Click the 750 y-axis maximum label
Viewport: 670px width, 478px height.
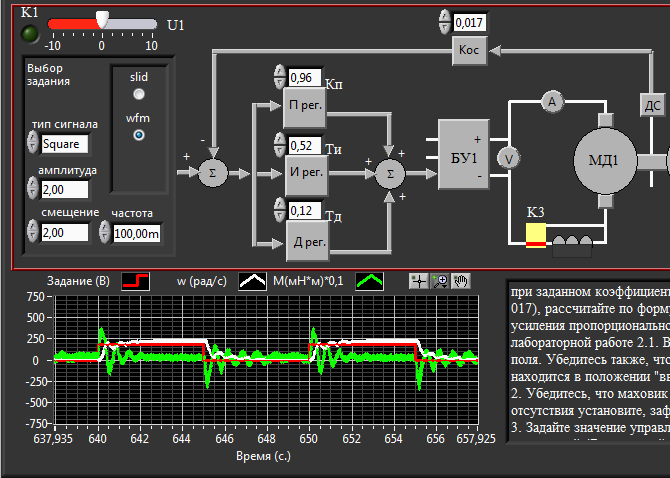35,296
